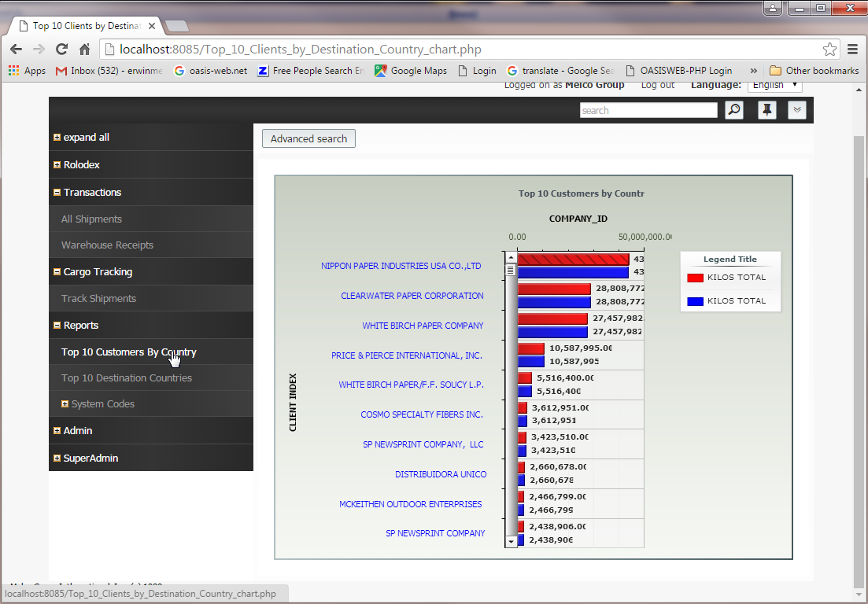868x604 pixels.
Task: Click the page scrollbar up arrow
Action: click(859, 90)
